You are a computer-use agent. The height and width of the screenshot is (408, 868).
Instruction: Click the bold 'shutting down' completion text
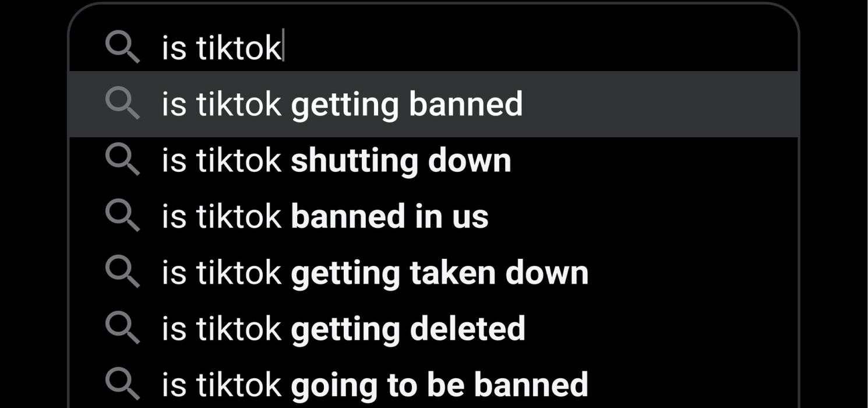pos(401,160)
